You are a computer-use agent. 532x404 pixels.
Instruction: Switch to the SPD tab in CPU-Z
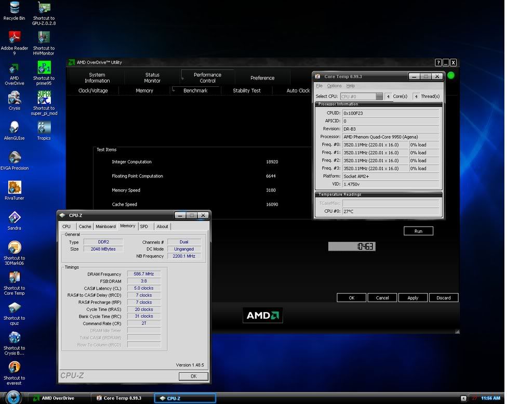tap(144, 227)
